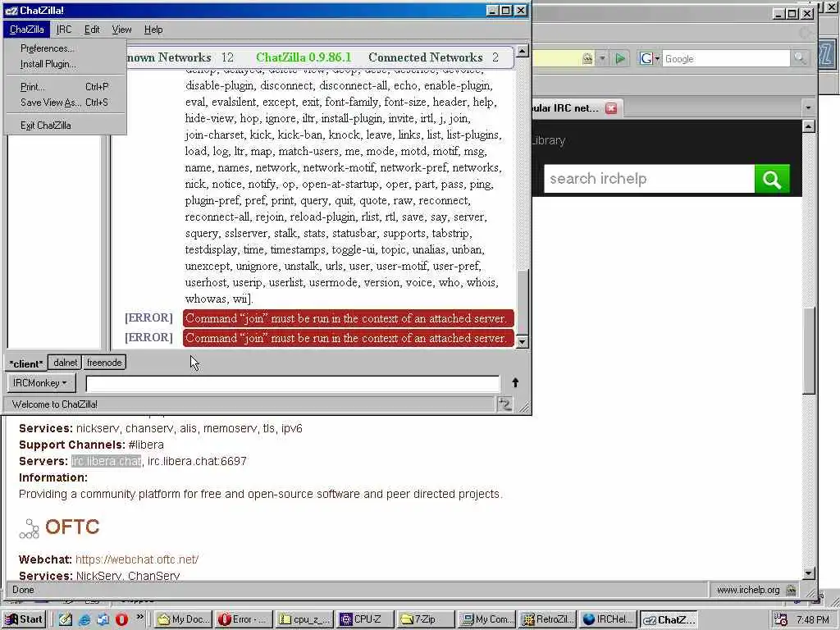This screenshot has width=840, height=630.
Task: Click the multiline input up-arrow icon
Action: pos(515,382)
